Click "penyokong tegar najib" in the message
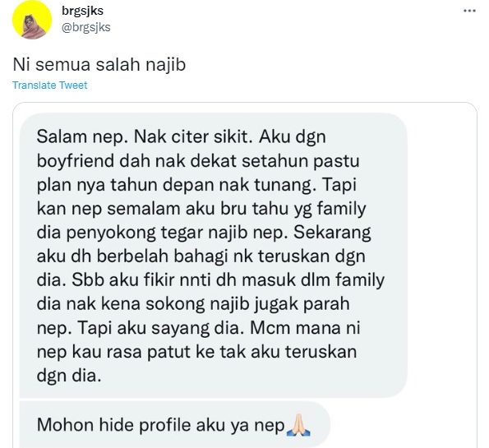 [x=157, y=233]
